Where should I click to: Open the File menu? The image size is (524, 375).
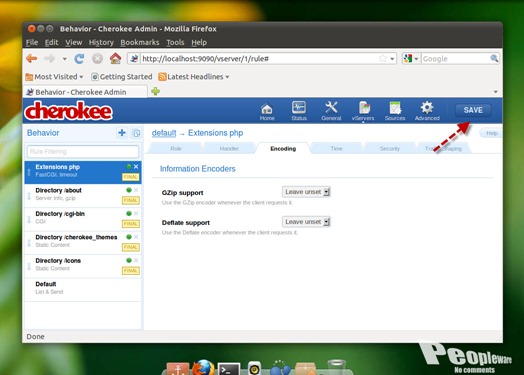(32, 42)
